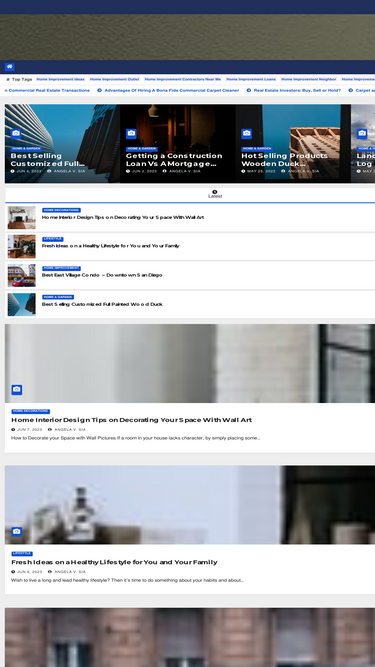
Task: Open the Home Improvement Outlet tag
Action: tap(114, 79)
